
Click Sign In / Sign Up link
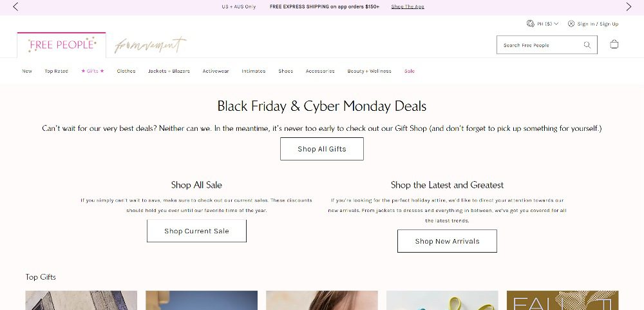[598, 24]
